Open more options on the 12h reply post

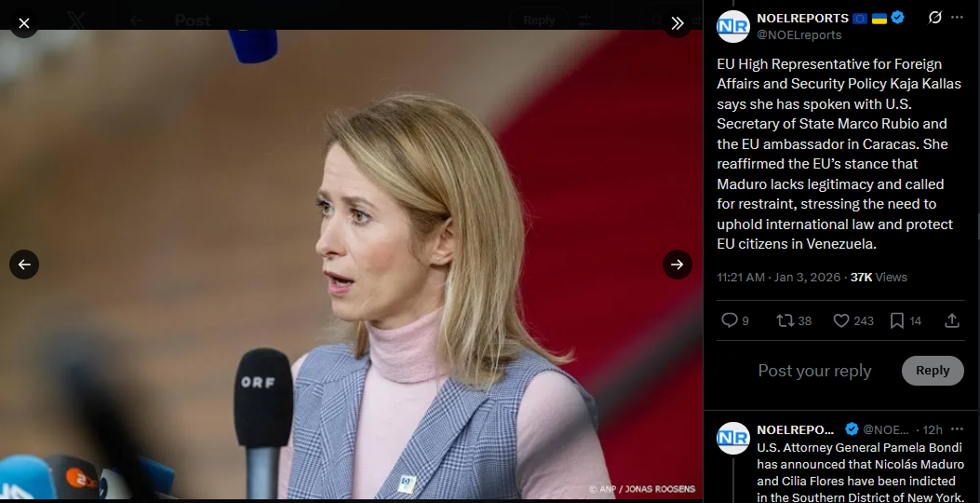click(x=957, y=429)
